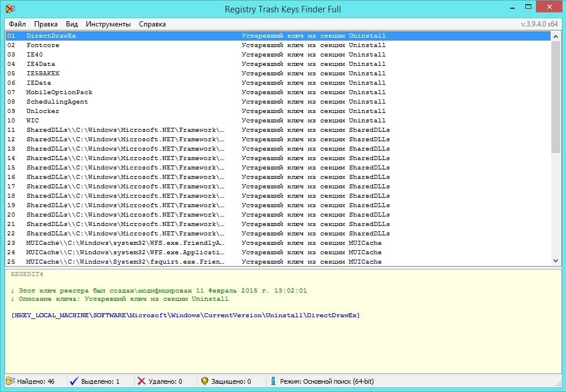Select row 16 SharedDLLs entry
Image resolution: width=566 pixels, height=392 pixels.
[x=278, y=177]
